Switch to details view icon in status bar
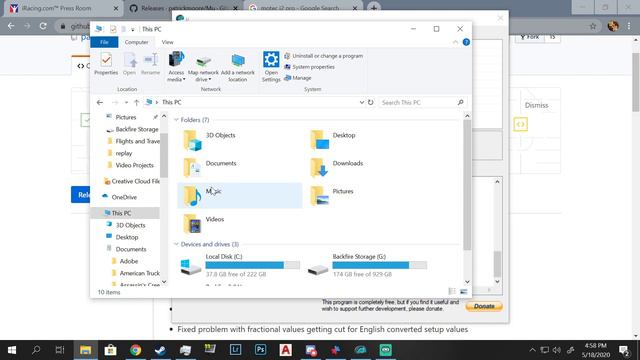 click(452, 291)
